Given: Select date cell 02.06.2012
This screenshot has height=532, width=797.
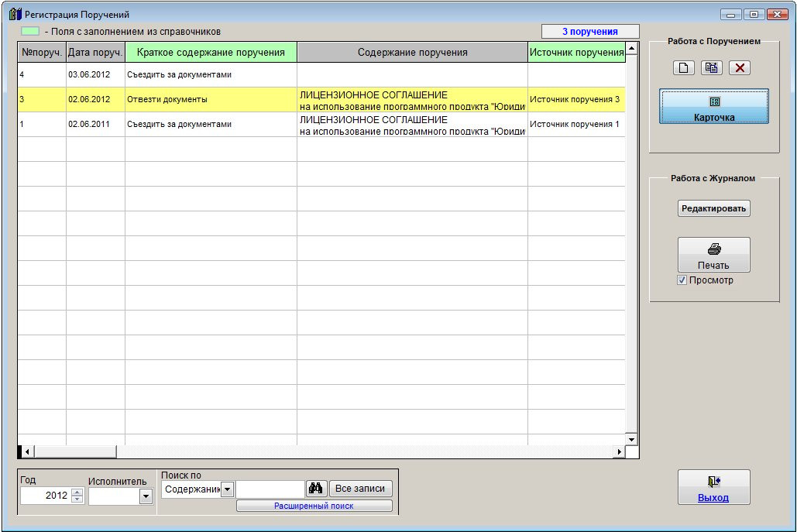Looking at the screenshot, I should [95, 100].
